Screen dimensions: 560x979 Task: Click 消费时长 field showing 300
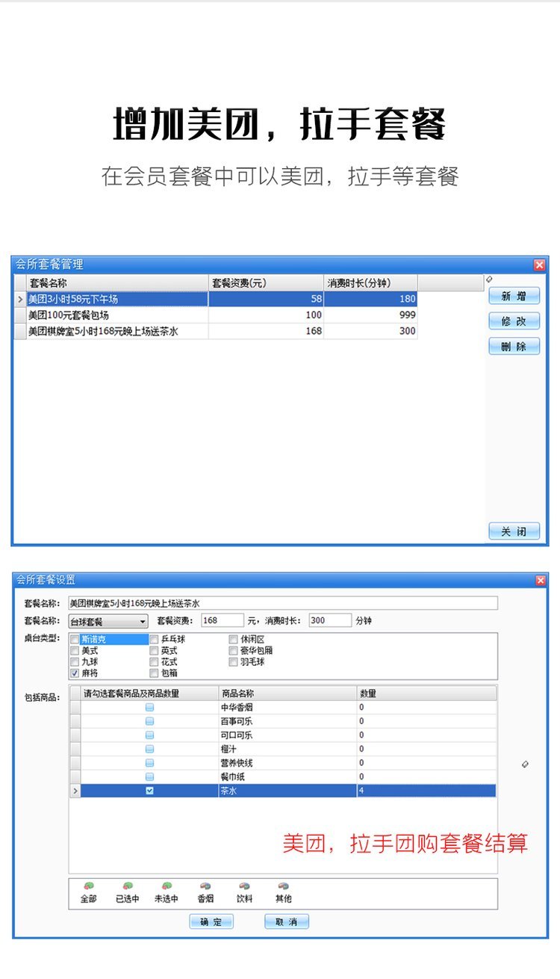329,621
